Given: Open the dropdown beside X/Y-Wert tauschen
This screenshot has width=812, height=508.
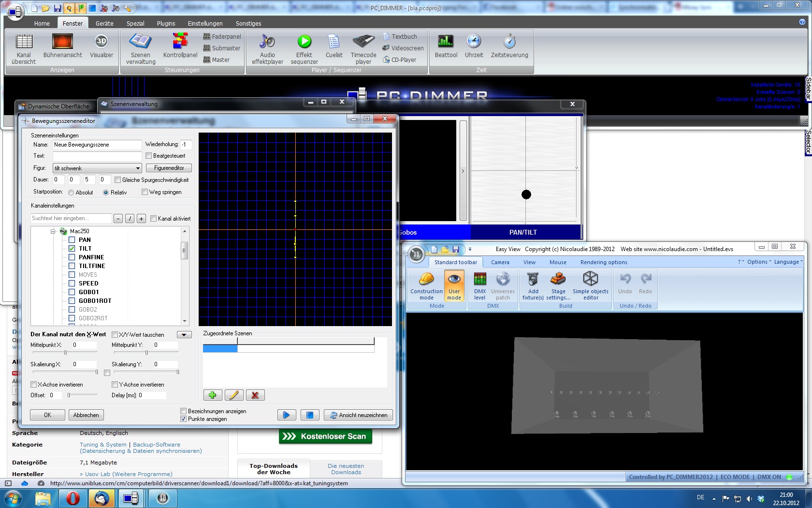Looking at the screenshot, I should pyautogui.click(x=184, y=335).
